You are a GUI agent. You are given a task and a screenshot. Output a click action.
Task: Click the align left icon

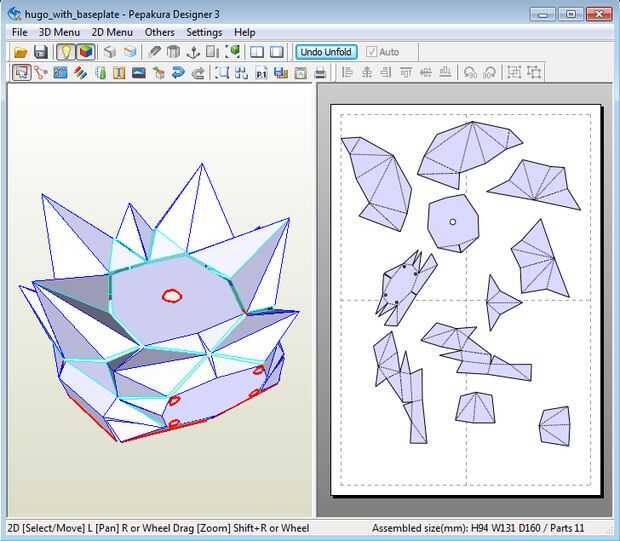pos(347,73)
